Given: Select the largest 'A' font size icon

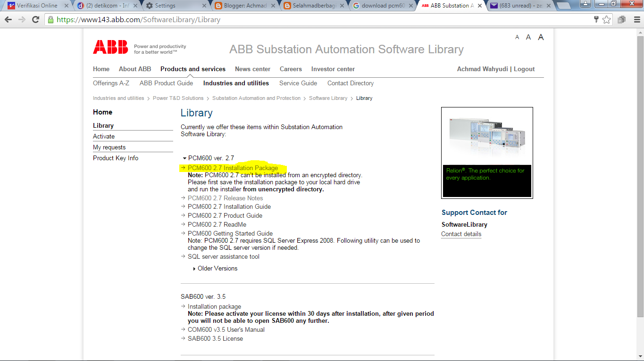Looking at the screenshot, I should click(541, 37).
